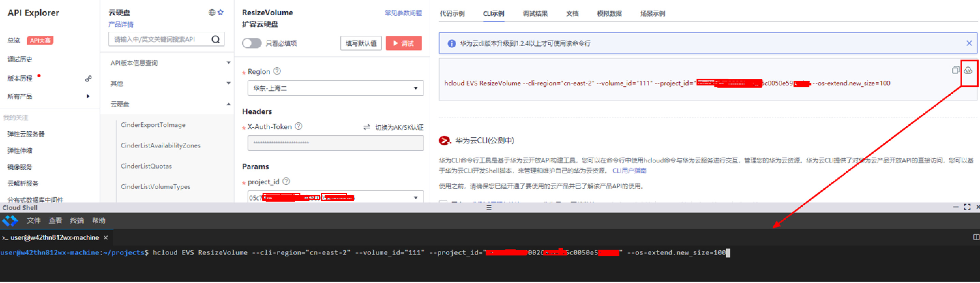This screenshot has height=283, width=980.
Task: Expand the 所有产品 menu arrow
Action: coord(88,96)
